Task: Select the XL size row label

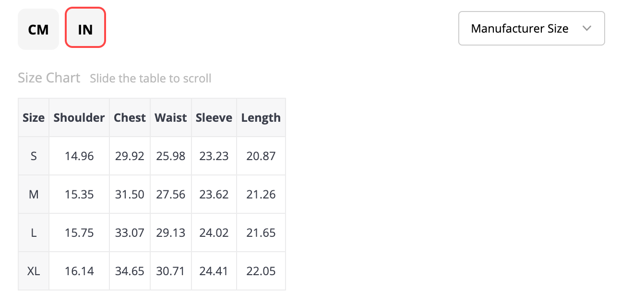Action: coord(34,271)
